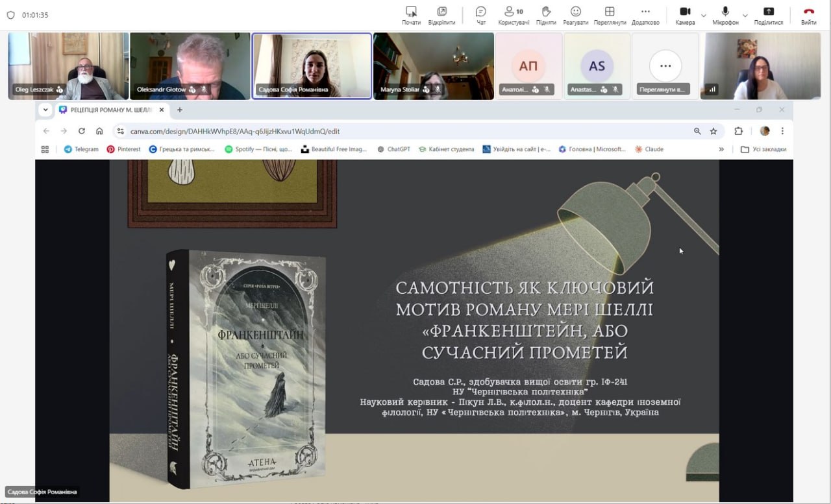Open the Кабінет студента bookmark
This screenshot has height=504, width=831.
click(446, 149)
